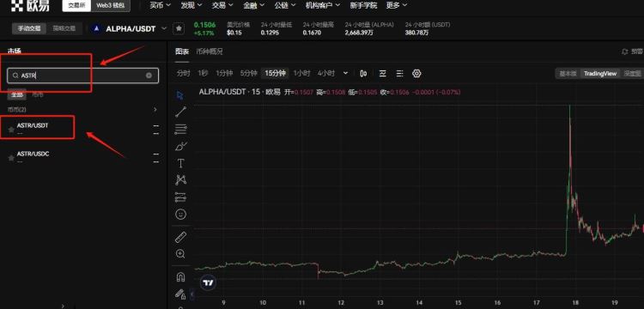
Task: Open the emoji sticker tool
Action: [x=180, y=214]
